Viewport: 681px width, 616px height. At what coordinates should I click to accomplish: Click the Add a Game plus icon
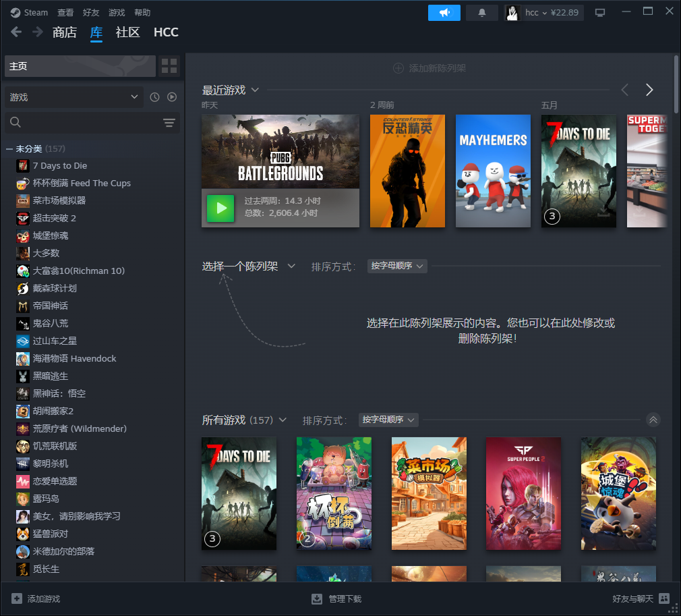point(16,598)
